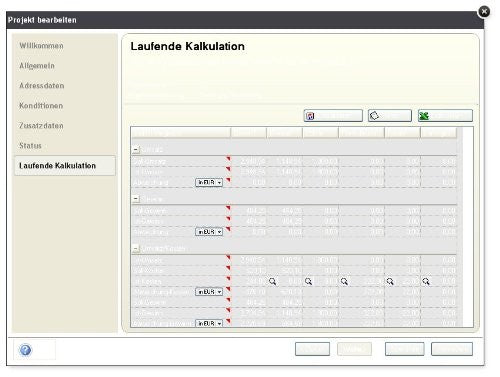
Task: Click the Laufende Kalkulation heading
Action: 188,46
